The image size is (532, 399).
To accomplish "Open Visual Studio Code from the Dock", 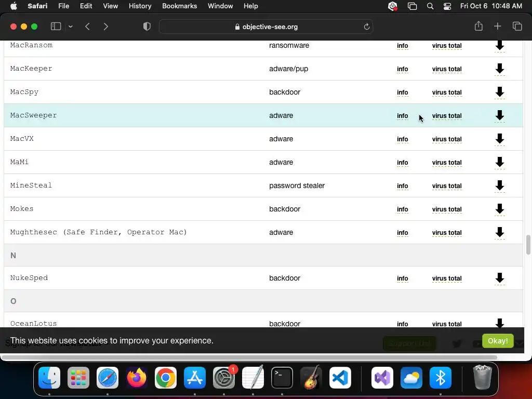I will 340,378.
